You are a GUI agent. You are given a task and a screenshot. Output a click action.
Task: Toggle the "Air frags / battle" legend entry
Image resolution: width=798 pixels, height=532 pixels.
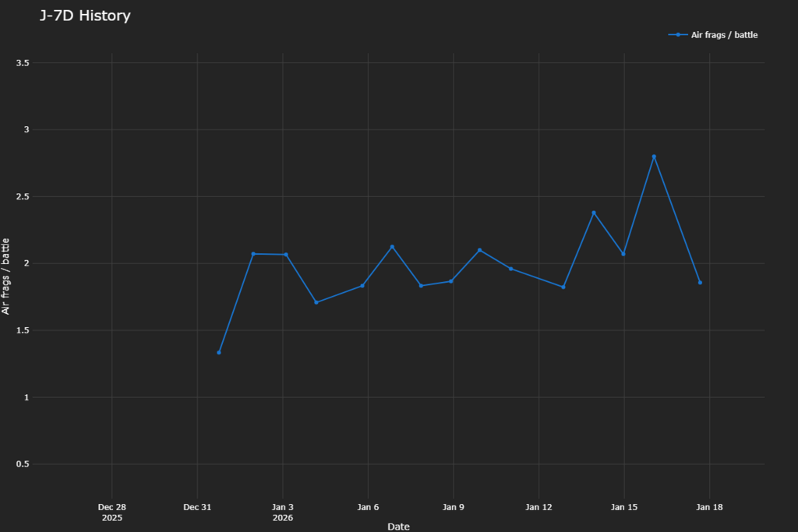(x=724, y=35)
